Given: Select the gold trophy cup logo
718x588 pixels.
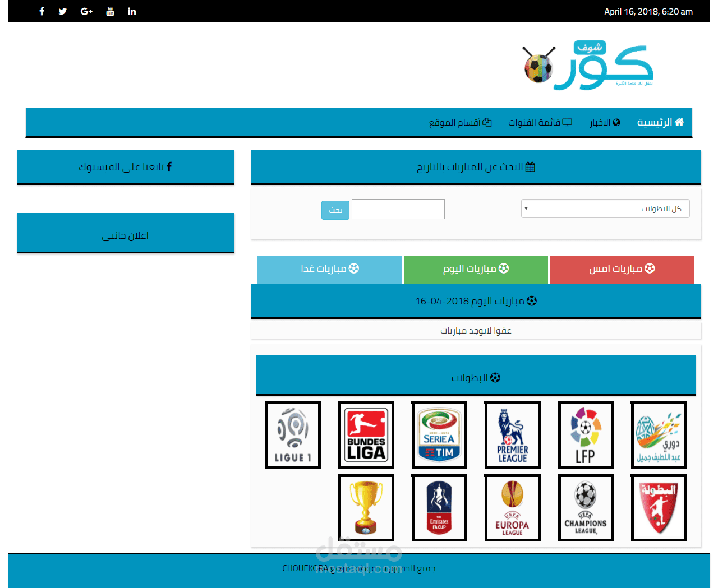Looking at the screenshot, I should [366, 508].
